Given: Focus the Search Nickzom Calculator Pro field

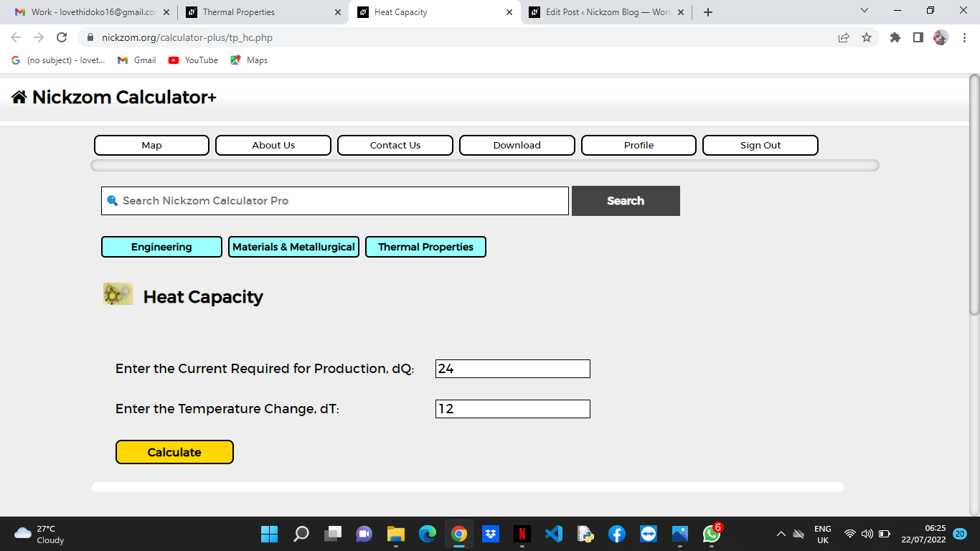Looking at the screenshot, I should pyautogui.click(x=335, y=201).
